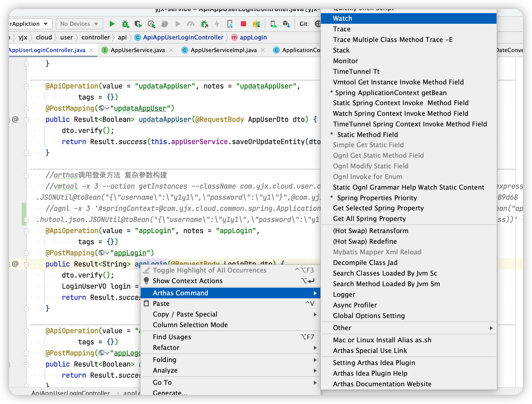
Task: Expand the Refactor submenu
Action: [x=230, y=348]
